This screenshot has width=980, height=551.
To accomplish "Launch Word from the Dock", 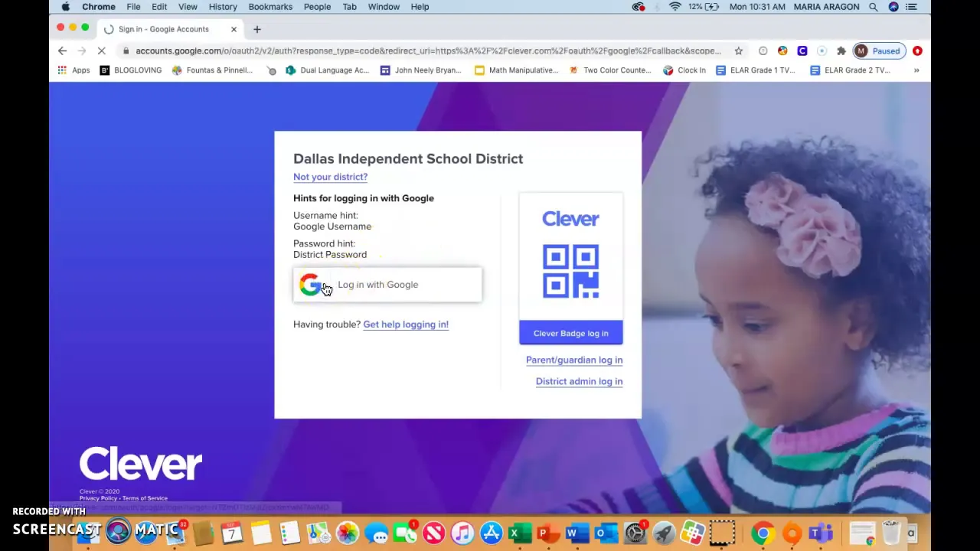I will pyautogui.click(x=577, y=533).
